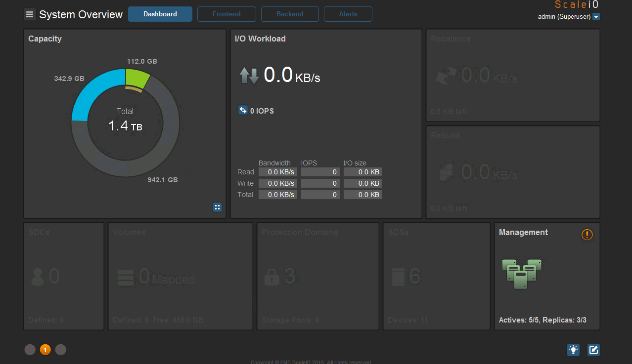Click the Read bandwidth value field

click(x=277, y=171)
